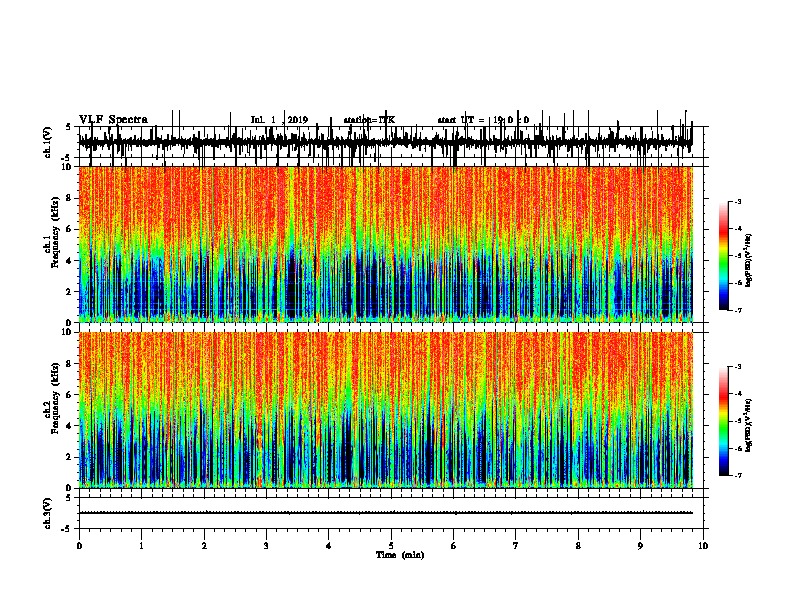792x612 pixels.
Task: Click the time axis tick label "6"
Action: (x=454, y=546)
